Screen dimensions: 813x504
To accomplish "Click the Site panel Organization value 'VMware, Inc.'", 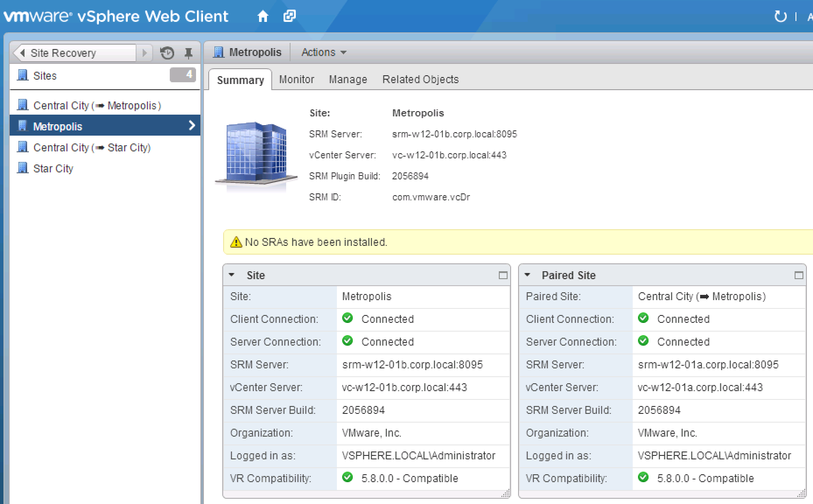I will coord(371,433).
